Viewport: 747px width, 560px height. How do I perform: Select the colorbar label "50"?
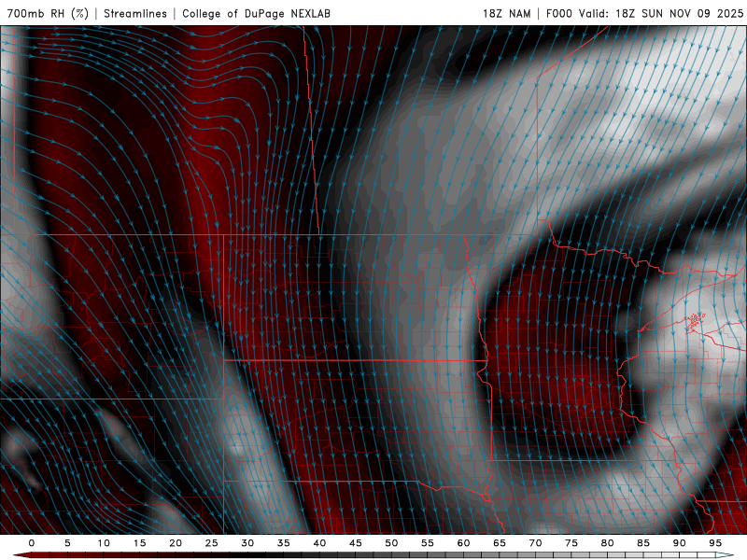tap(391, 543)
